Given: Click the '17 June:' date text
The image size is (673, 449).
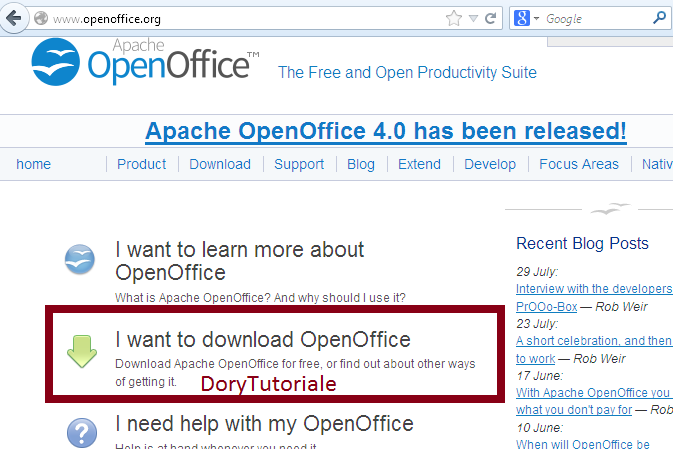Looking at the screenshot, I should click(540, 376).
